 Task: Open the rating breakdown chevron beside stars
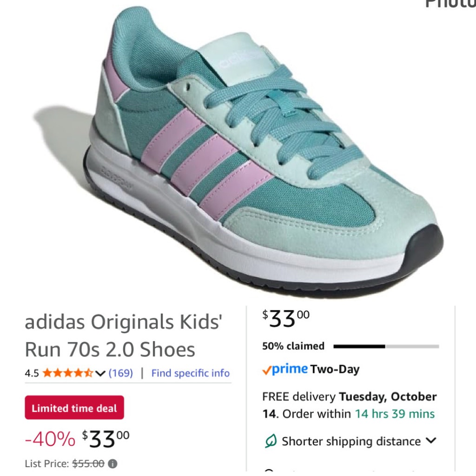coord(100,373)
